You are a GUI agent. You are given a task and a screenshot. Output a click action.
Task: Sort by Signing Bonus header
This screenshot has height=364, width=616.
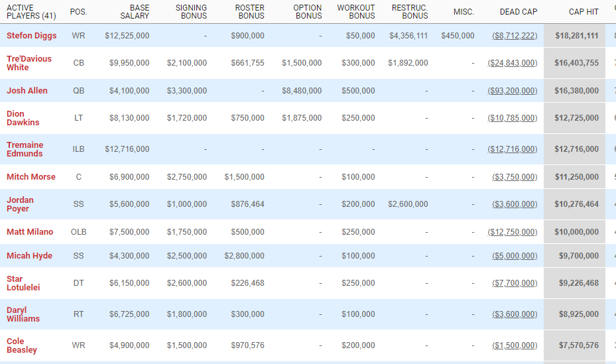coord(191,12)
